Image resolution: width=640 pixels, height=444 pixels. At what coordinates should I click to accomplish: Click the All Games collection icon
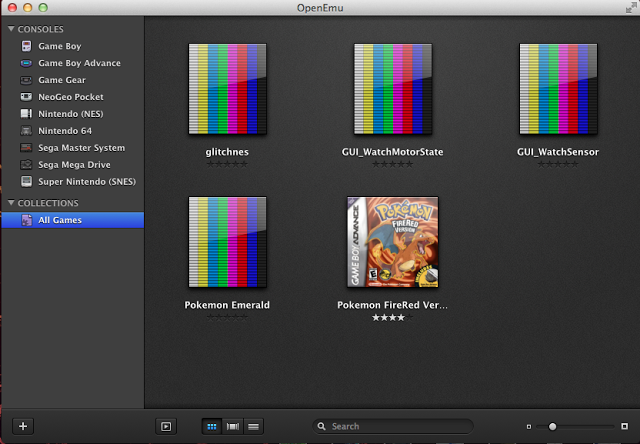(27, 220)
